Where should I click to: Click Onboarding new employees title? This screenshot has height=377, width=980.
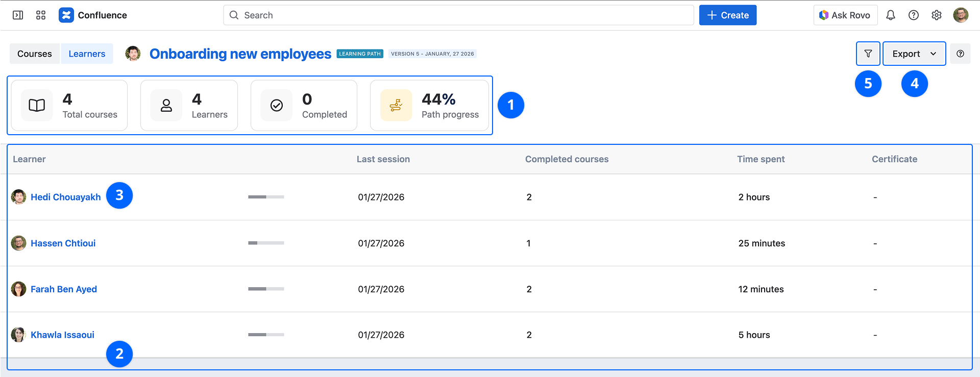[x=240, y=54]
